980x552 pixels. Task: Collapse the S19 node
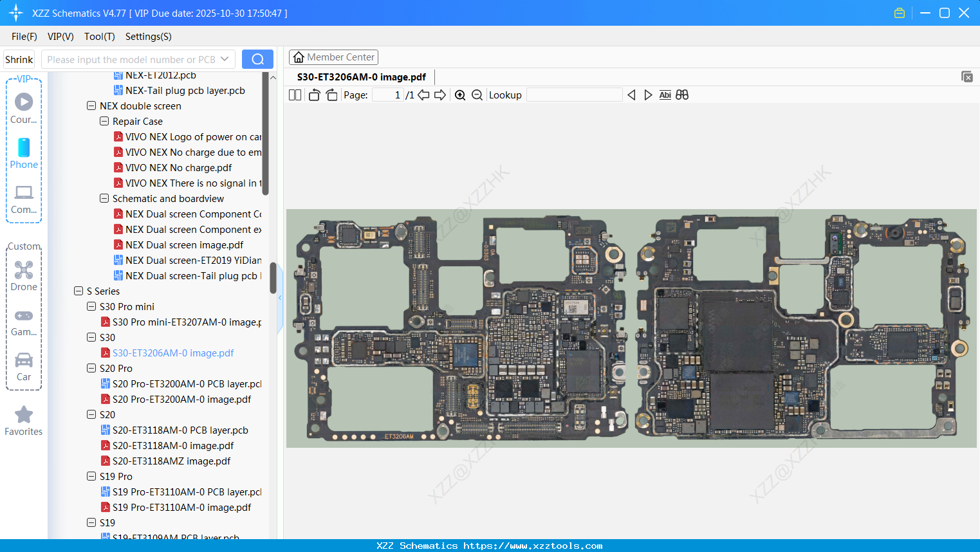[x=91, y=522]
